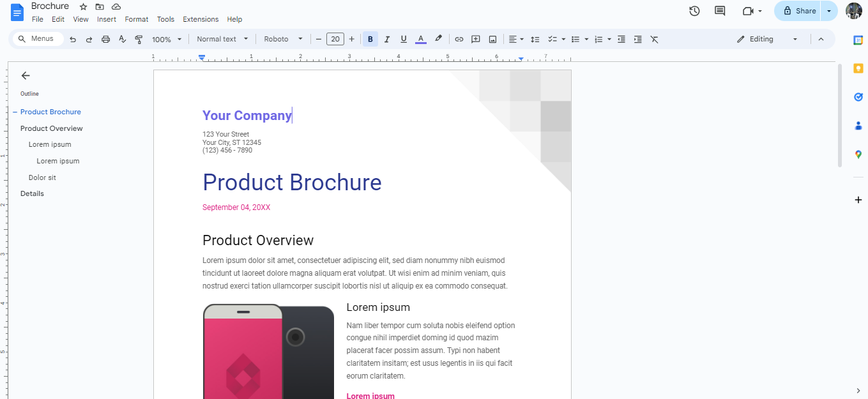
Task: Open the zoom 100% dropdown
Action: click(x=167, y=39)
